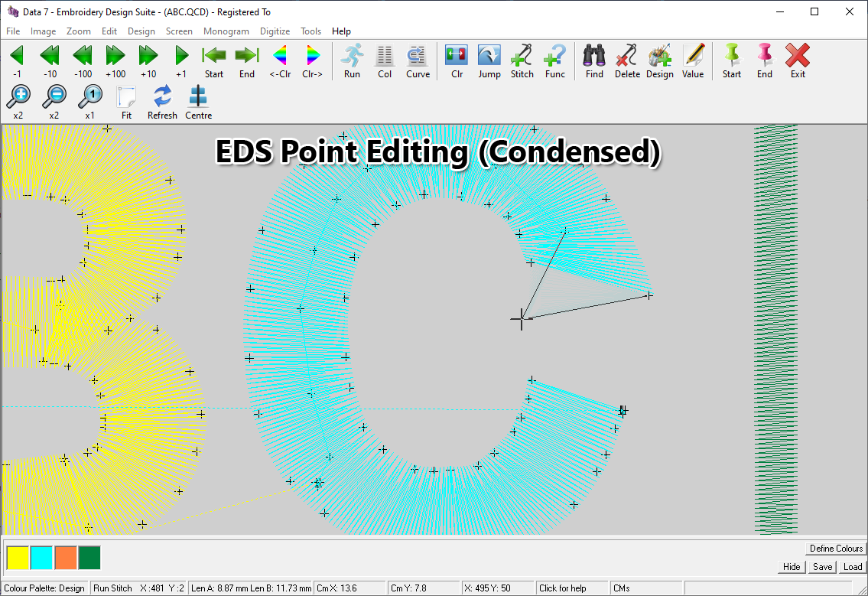Step back one stitch with -1
Viewport: 868px width, 596px height.
17,61
